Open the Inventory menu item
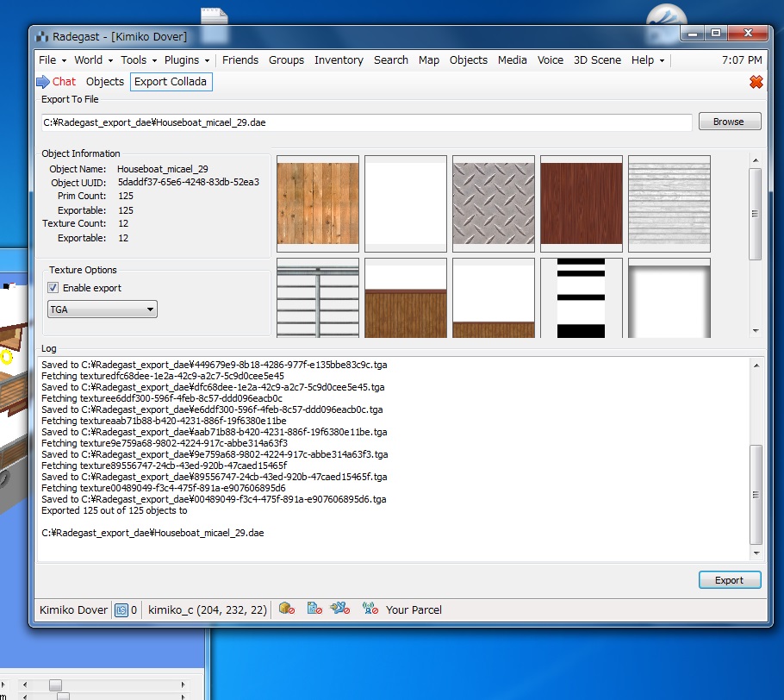Image resolution: width=784 pixels, height=700 pixels. click(339, 60)
